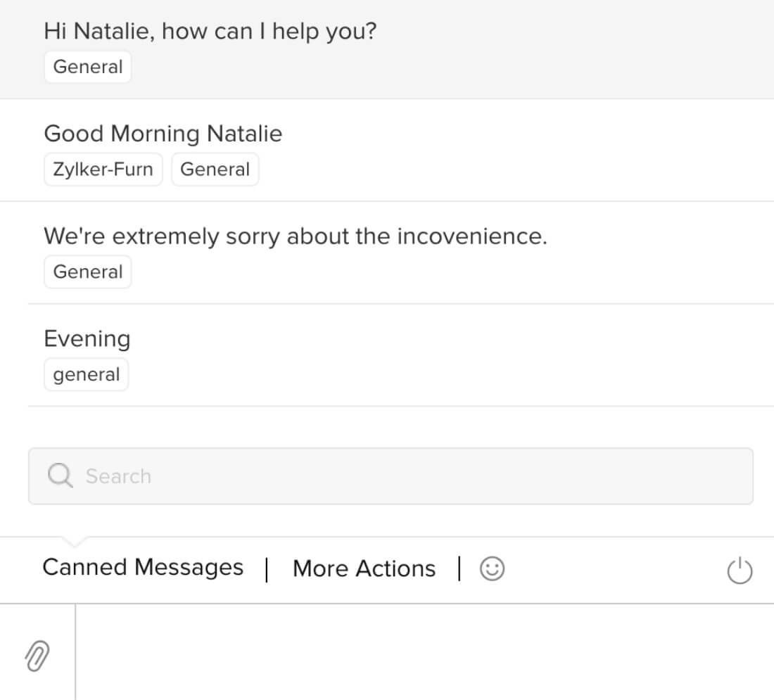Select General tag under the sorry message

coord(88,272)
